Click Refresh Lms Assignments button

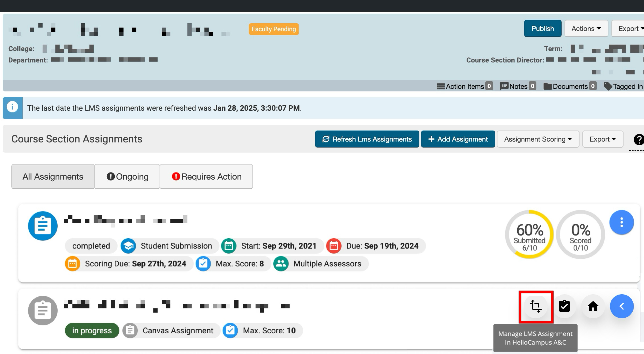pos(367,139)
